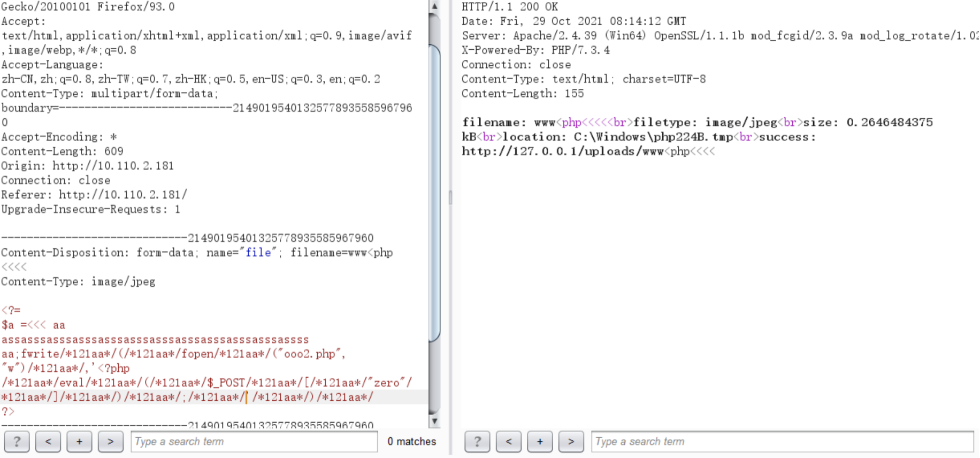Click the "Referer: http://10.110.2.181/" header
The image size is (980, 458).
pyautogui.click(x=94, y=195)
